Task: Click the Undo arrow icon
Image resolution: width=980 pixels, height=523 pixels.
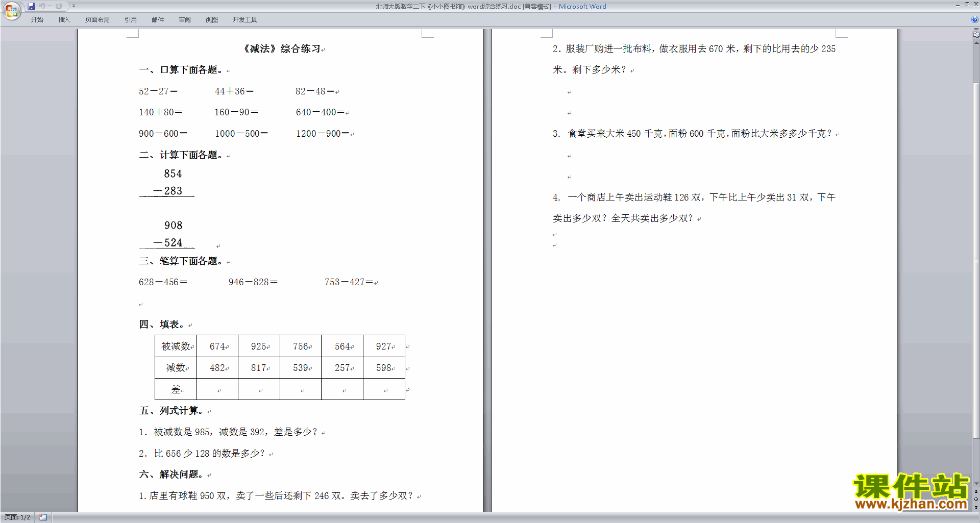Action: [42, 6]
